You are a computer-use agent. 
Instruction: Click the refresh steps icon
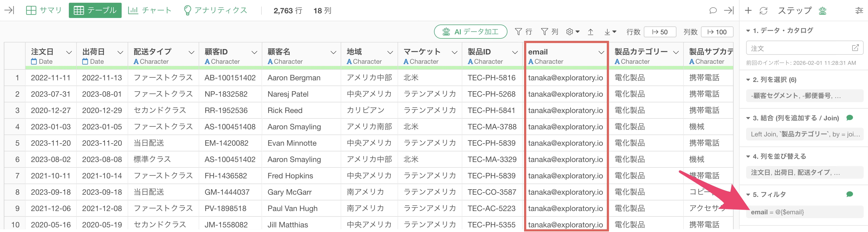[763, 10]
